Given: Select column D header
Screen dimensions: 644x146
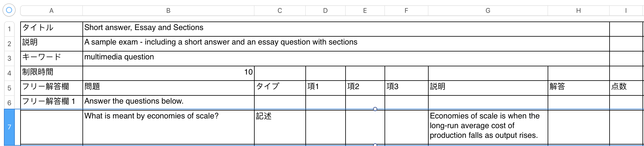Looking at the screenshot, I should click(x=325, y=11).
